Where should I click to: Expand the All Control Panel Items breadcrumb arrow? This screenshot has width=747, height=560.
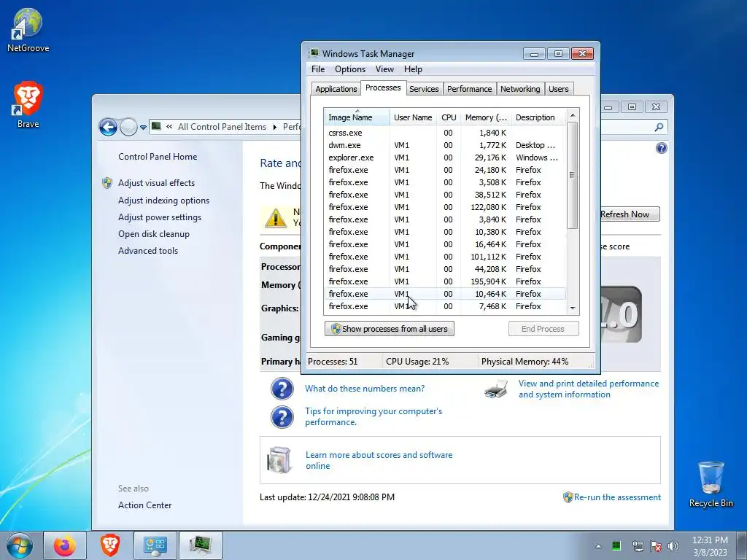[x=275, y=127]
